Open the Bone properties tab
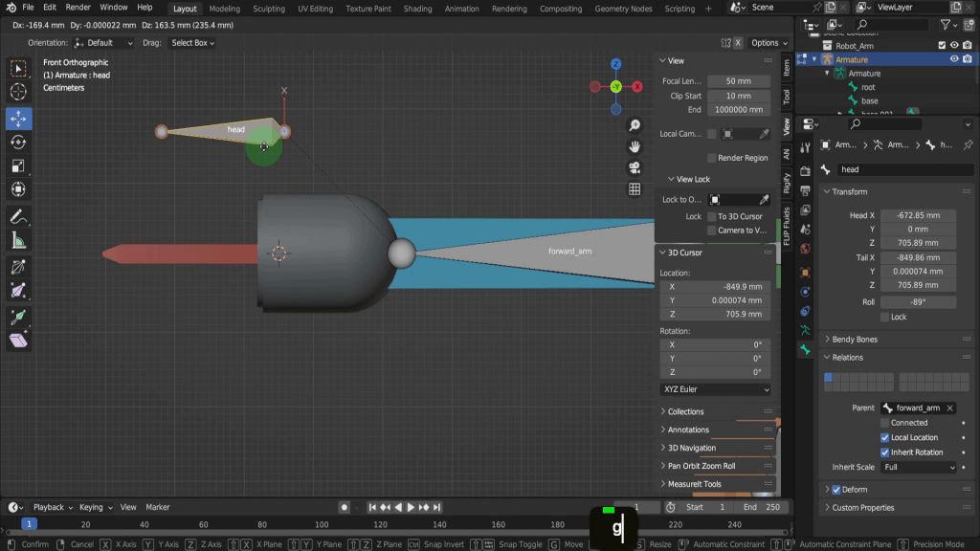 click(805, 350)
